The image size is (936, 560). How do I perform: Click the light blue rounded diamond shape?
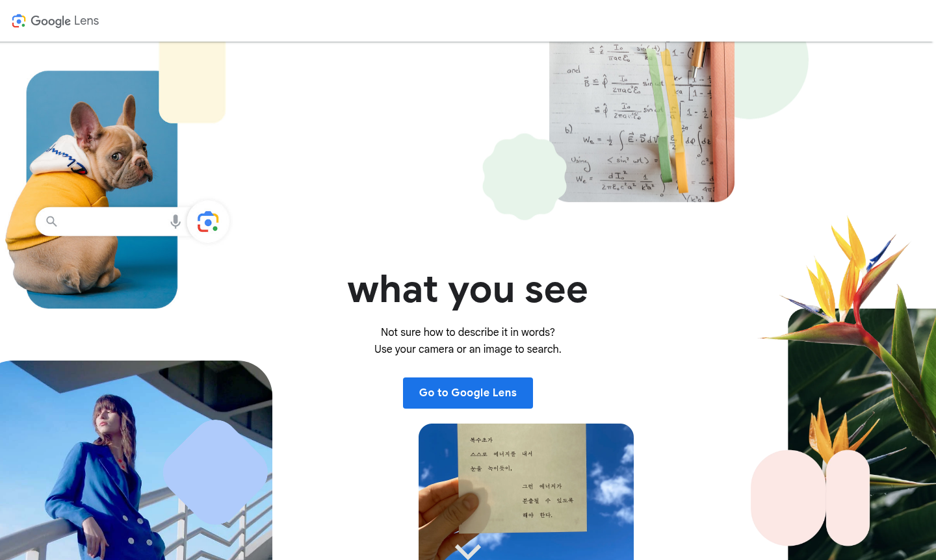point(215,472)
